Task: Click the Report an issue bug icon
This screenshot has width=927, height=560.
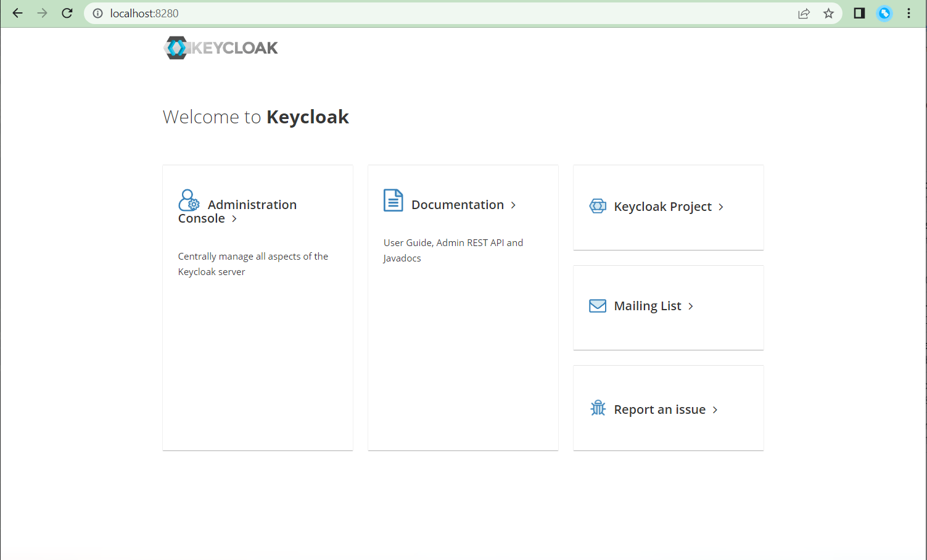Action: point(598,408)
